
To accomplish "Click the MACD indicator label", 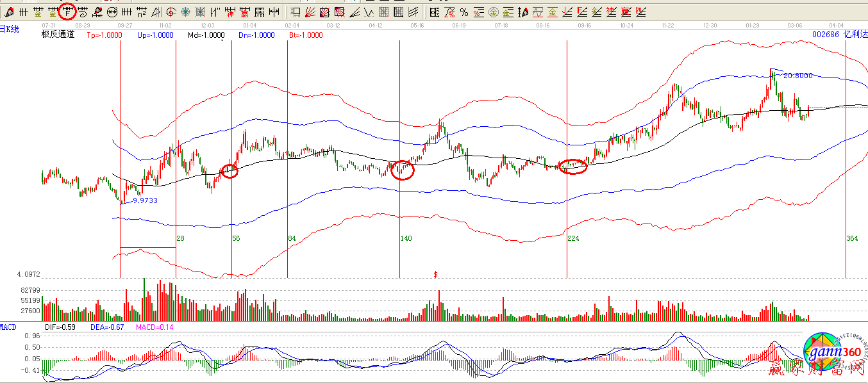I will point(8,327).
